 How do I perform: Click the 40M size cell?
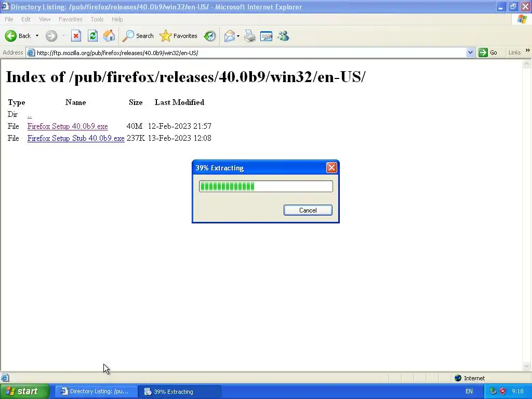click(x=135, y=126)
